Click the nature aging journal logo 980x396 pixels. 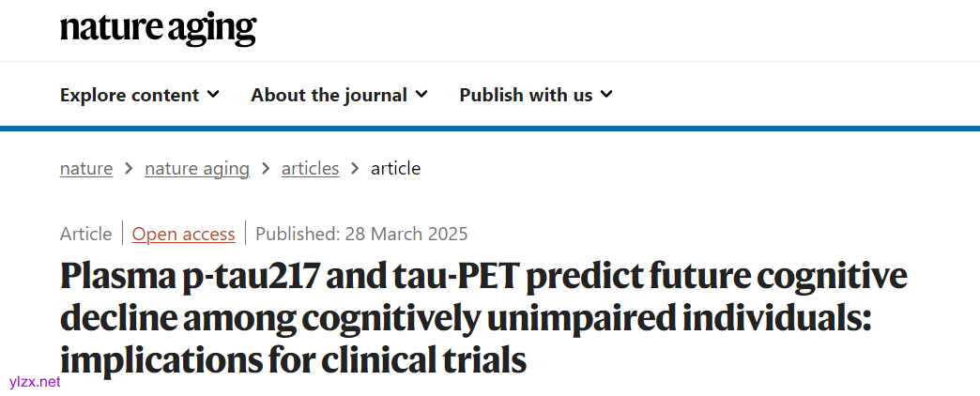(x=158, y=28)
